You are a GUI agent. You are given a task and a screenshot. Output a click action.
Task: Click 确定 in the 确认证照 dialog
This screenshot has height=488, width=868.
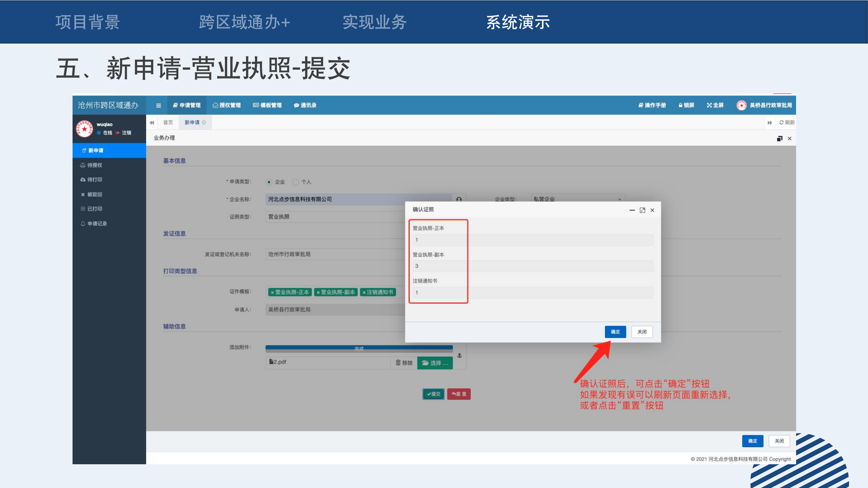615,332
